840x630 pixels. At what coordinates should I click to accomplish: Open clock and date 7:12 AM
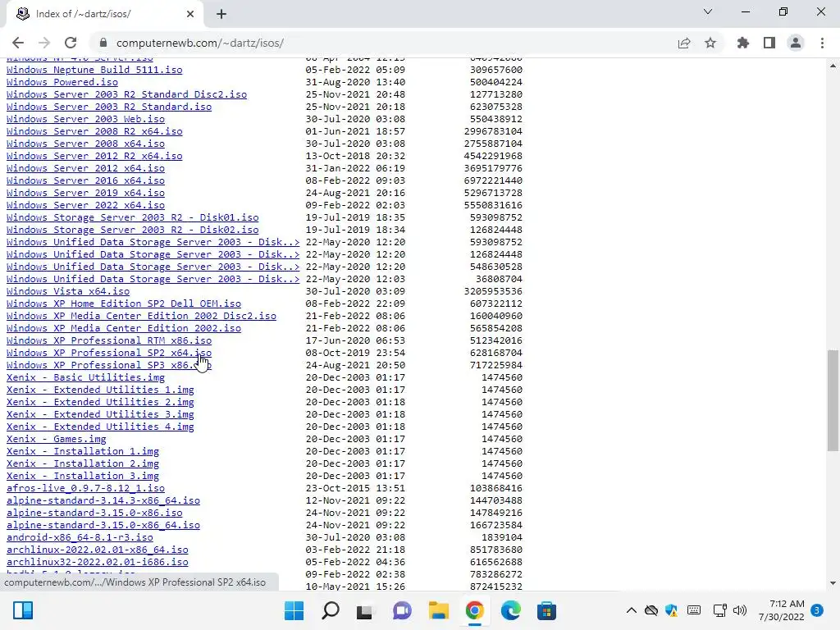(x=781, y=610)
